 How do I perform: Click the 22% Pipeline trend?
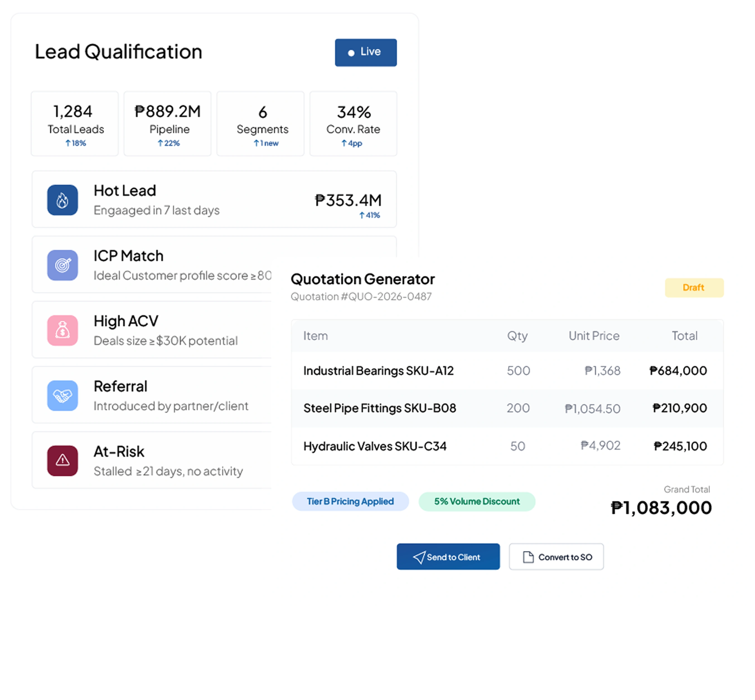click(169, 143)
